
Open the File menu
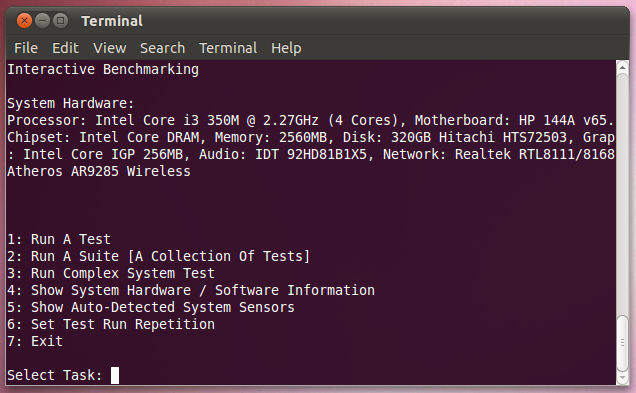coord(26,48)
